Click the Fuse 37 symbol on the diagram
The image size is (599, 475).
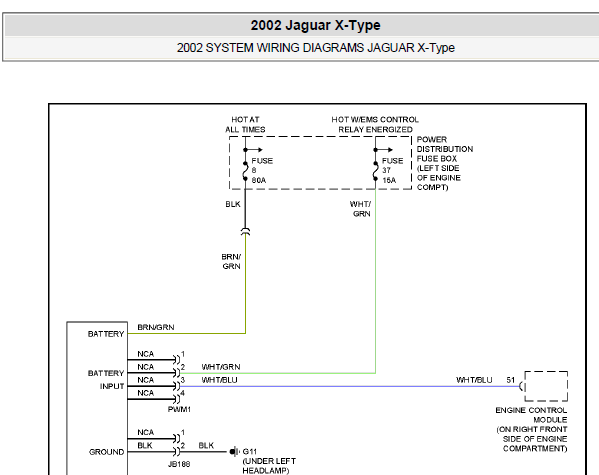[x=376, y=171]
